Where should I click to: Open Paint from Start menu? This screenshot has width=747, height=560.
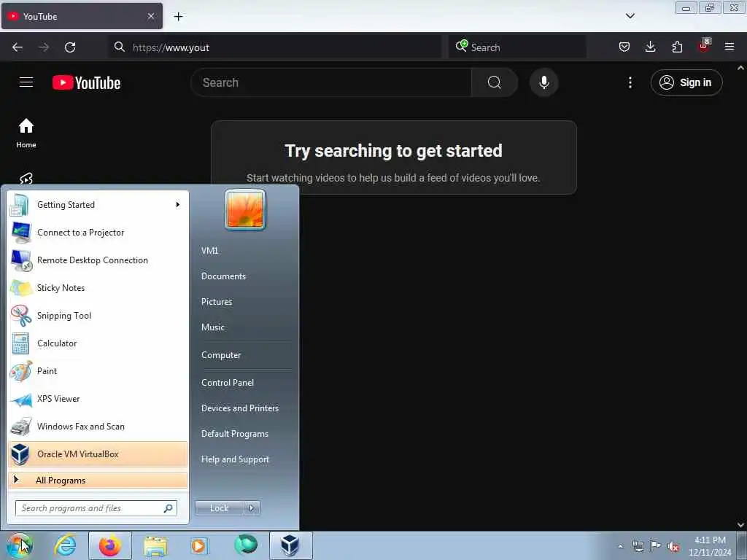(x=98, y=371)
